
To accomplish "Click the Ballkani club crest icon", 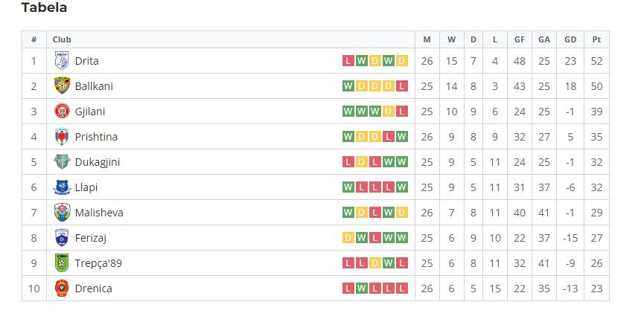I will coord(62,86).
